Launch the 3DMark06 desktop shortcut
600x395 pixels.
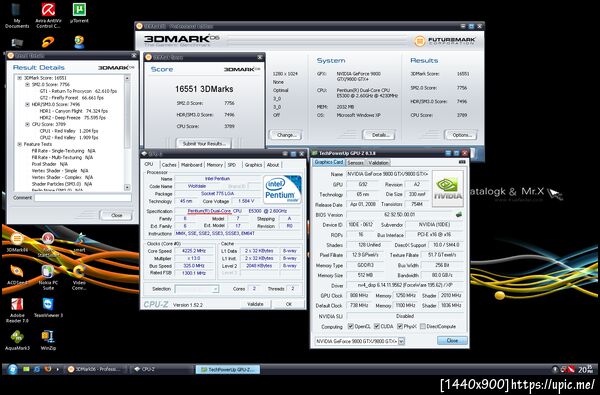17,242
